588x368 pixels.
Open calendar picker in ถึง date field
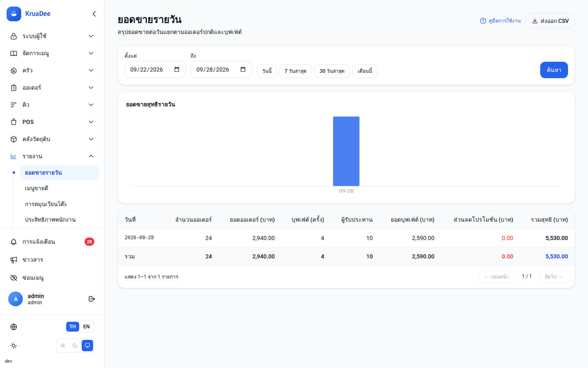pos(243,70)
